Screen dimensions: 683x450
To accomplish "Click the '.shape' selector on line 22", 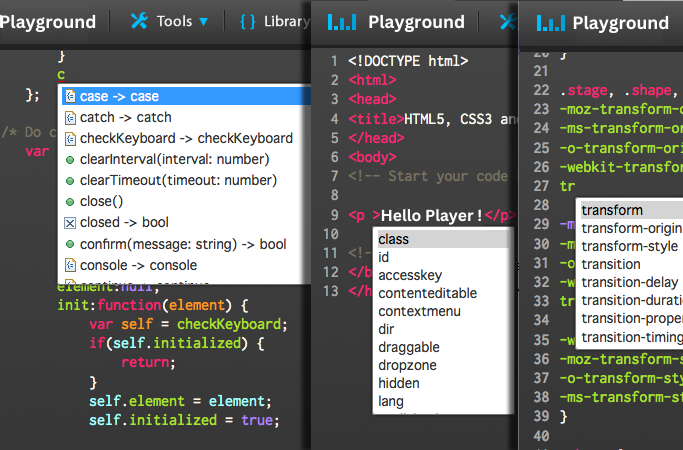I will coord(648,90).
